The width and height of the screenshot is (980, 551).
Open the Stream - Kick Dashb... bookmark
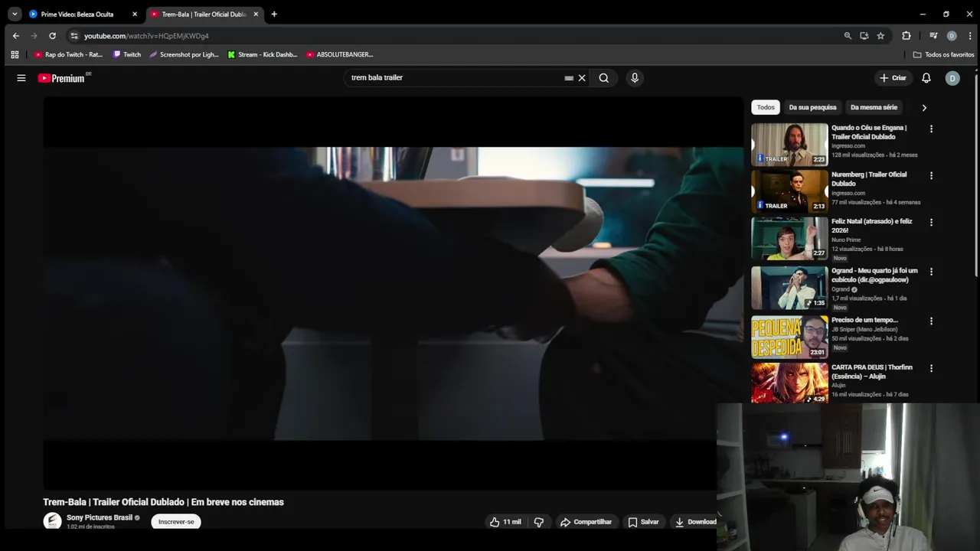pyautogui.click(x=263, y=55)
